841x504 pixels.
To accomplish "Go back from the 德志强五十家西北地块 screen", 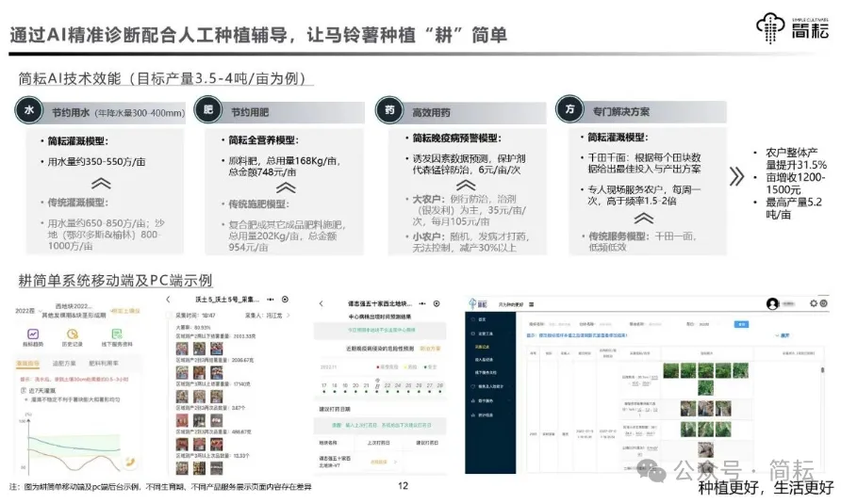I will 322,303.
